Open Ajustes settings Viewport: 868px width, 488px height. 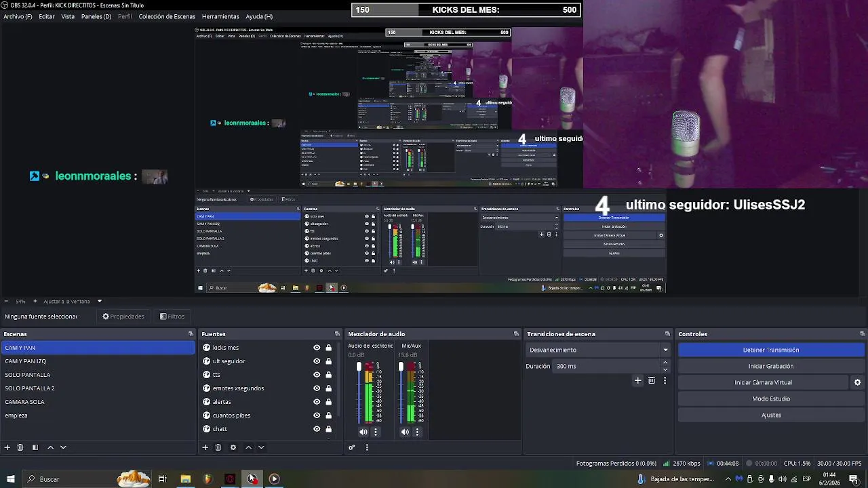pyautogui.click(x=771, y=415)
